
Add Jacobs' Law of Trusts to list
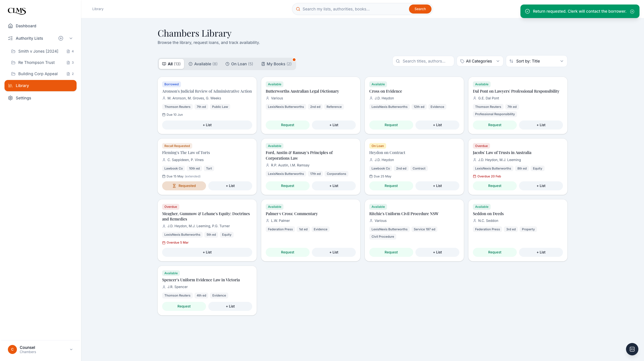click(541, 186)
